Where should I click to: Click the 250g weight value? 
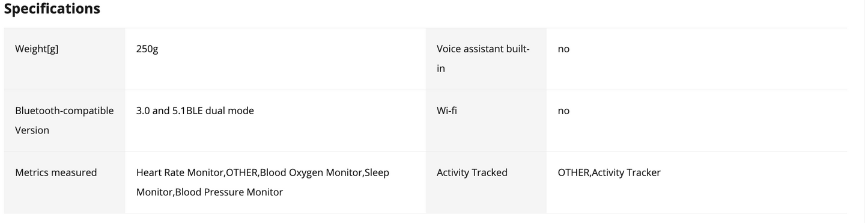(147, 49)
